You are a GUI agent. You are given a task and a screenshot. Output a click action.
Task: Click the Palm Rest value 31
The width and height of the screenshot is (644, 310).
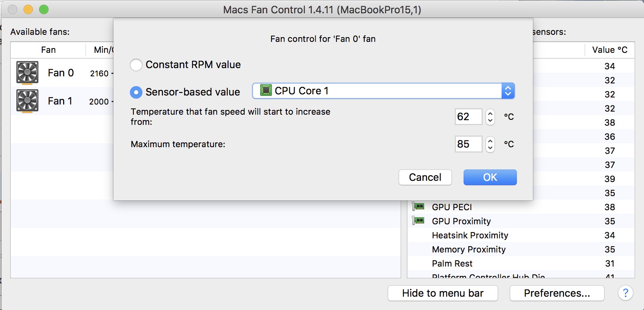pyautogui.click(x=610, y=263)
